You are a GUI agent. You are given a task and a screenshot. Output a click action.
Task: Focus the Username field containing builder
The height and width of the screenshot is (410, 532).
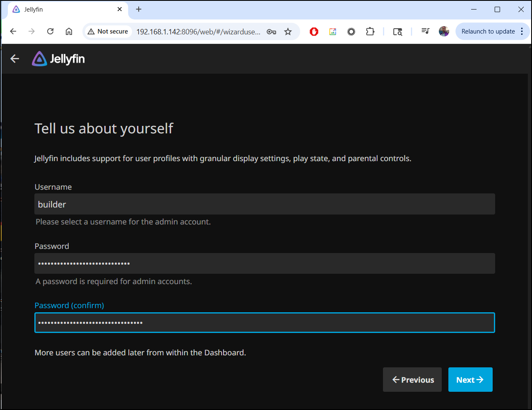(x=265, y=204)
